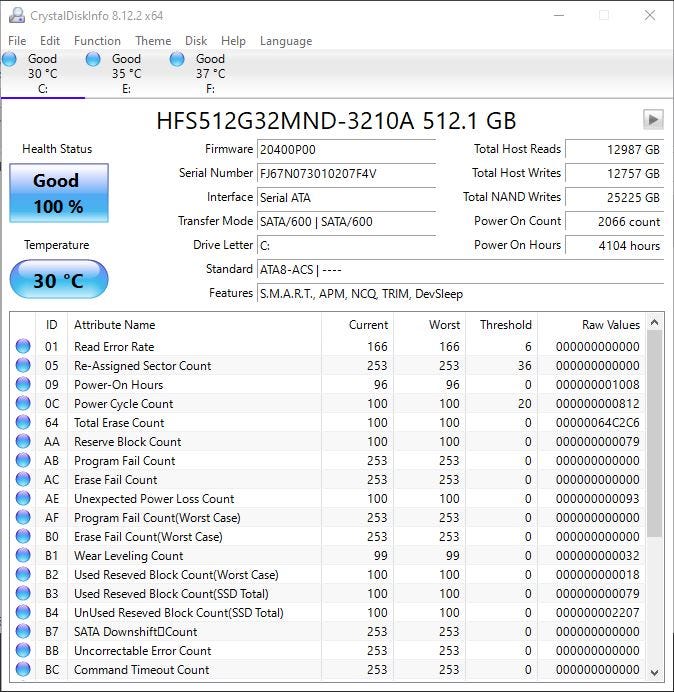Click the Attribute Name column header
Viewport: 674px width, 692px height.
pos(115,325)
